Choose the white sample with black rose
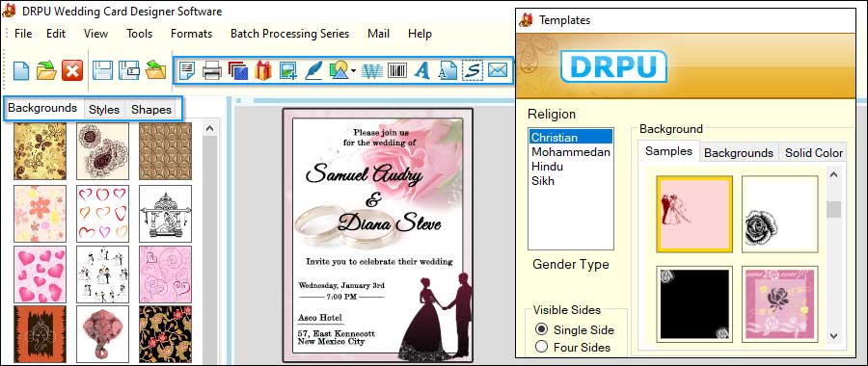868x366 pixels. click(779, 214)
